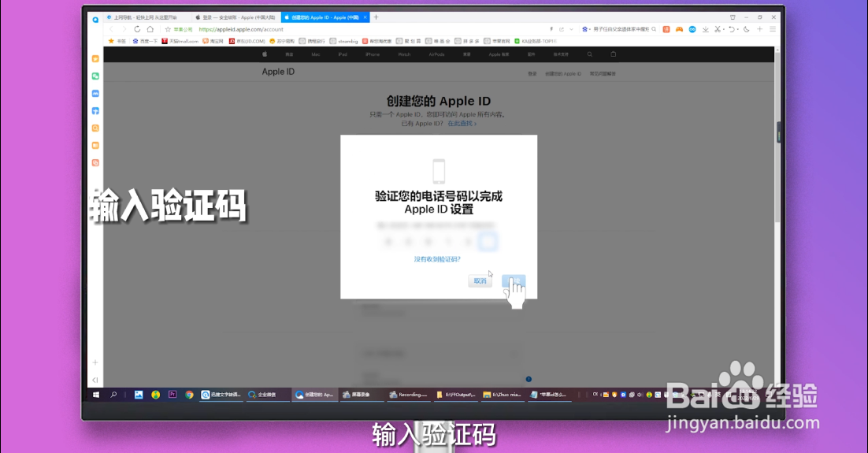Open the 淘宝网 bookmark
Image resolution: width=868 pixels, height=453 pixels.
point(213,41)
